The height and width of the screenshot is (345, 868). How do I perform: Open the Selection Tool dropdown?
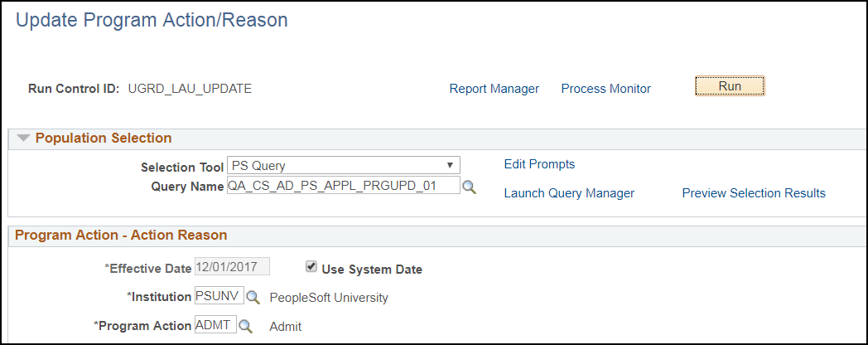point(344,165)
